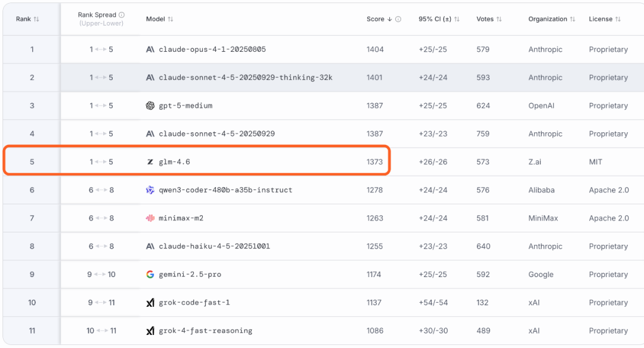Sort by 95% CI arrows icon
Screen dimensions: 644x348
pos(457,19)
